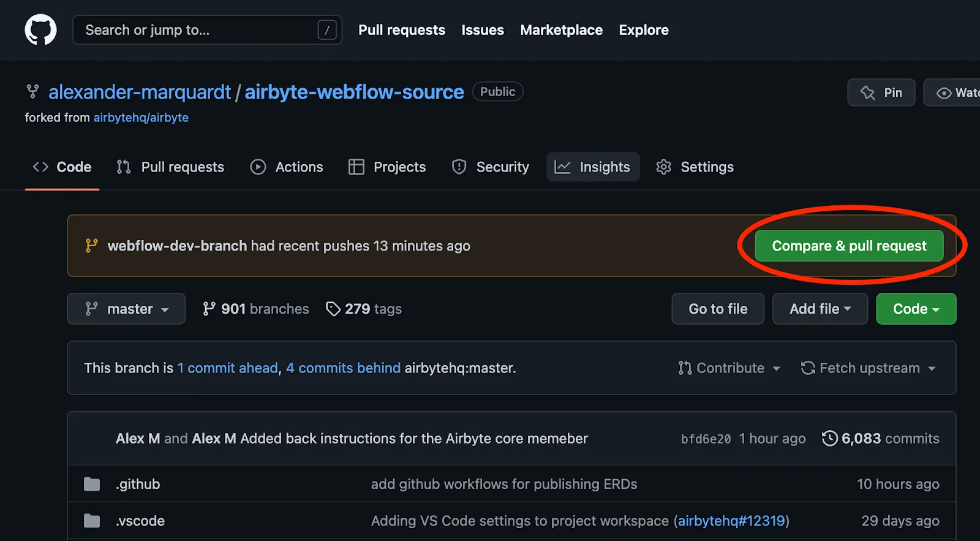980x541 pixels.
Task: Switch to the Actions tab
Action: (287, 167)
